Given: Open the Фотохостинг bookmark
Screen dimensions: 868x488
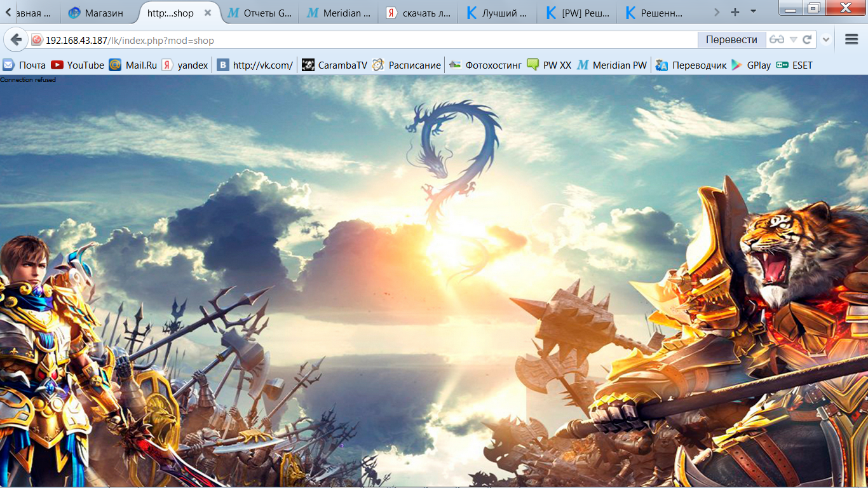Looking at the screenshot, I should [485, 65].
